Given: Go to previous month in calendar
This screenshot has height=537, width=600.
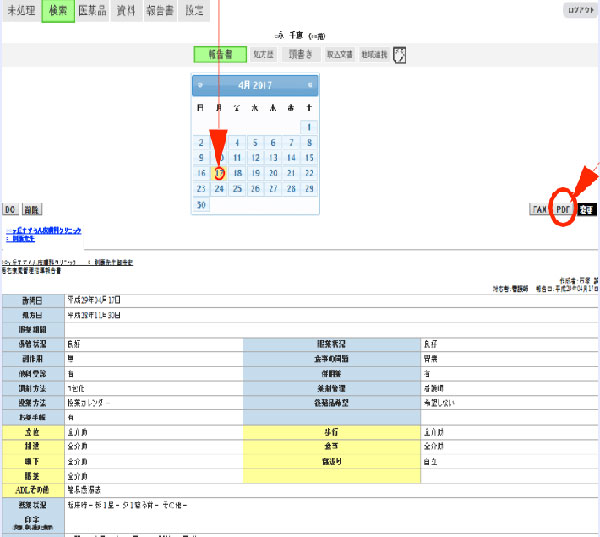Looking at the screenshot, I should (200, 85).
